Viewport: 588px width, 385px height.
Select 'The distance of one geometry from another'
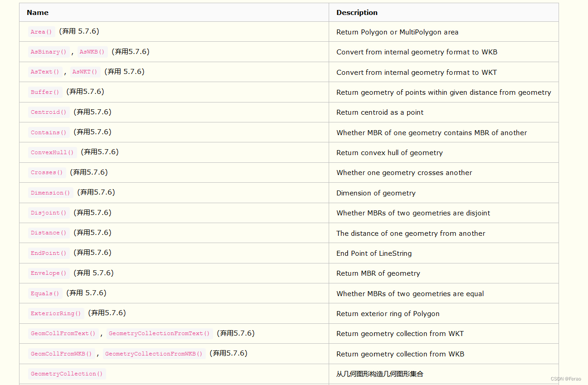411,234
